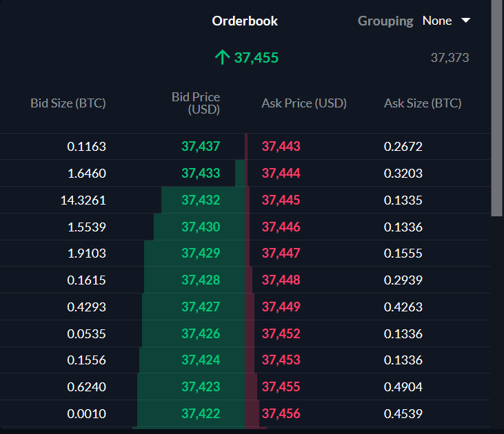This screenshot has height=434, width=504.
Task: Select the Orderbook tab title
Action: (x=245, y=21)
